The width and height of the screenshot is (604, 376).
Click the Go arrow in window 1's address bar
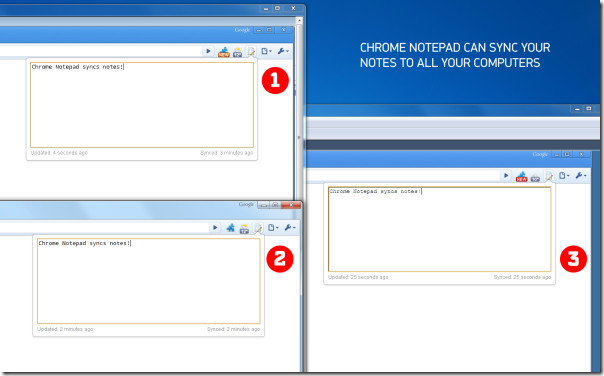tap(208, 51)
